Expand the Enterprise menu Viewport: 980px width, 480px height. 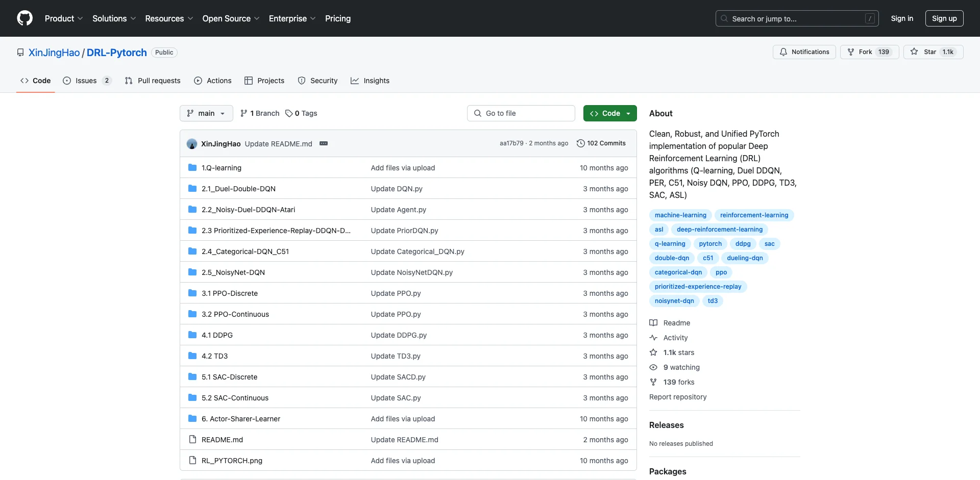point(292,18)
